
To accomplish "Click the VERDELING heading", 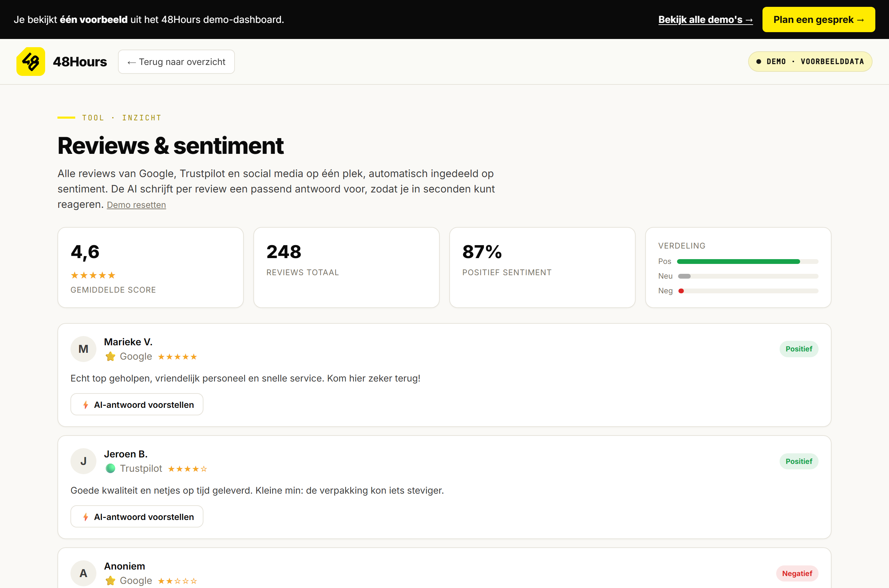I will coord(681,245).
